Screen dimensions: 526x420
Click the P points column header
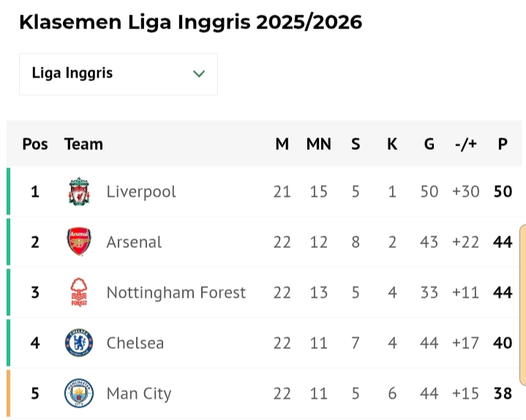pyautogui.click(x=503, y=144)
